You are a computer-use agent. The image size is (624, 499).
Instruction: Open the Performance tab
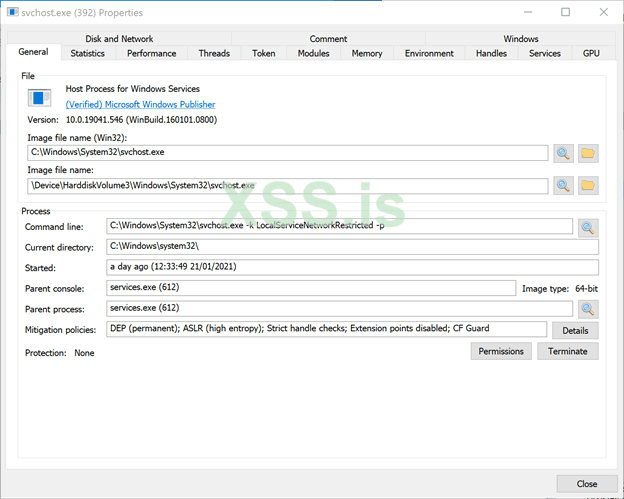(152, 53)
